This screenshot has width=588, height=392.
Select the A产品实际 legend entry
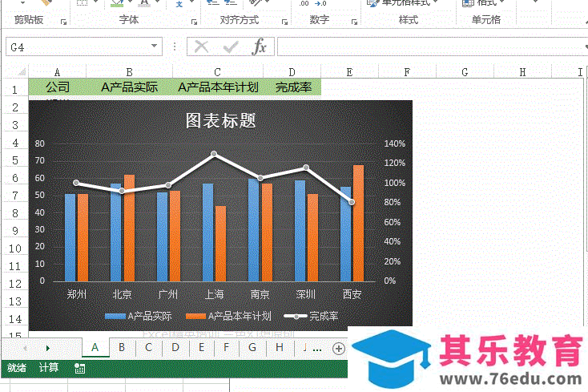tap(138, 316)
